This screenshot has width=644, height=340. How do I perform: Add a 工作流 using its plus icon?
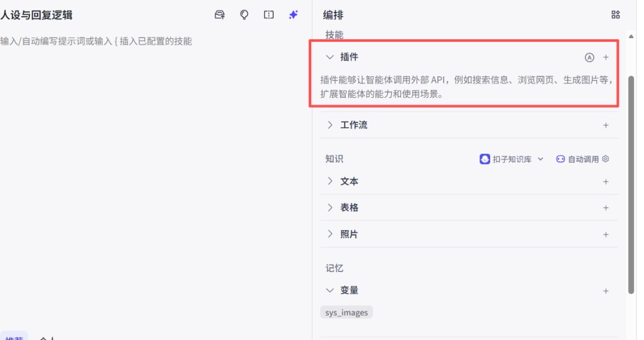click(606, 125)
